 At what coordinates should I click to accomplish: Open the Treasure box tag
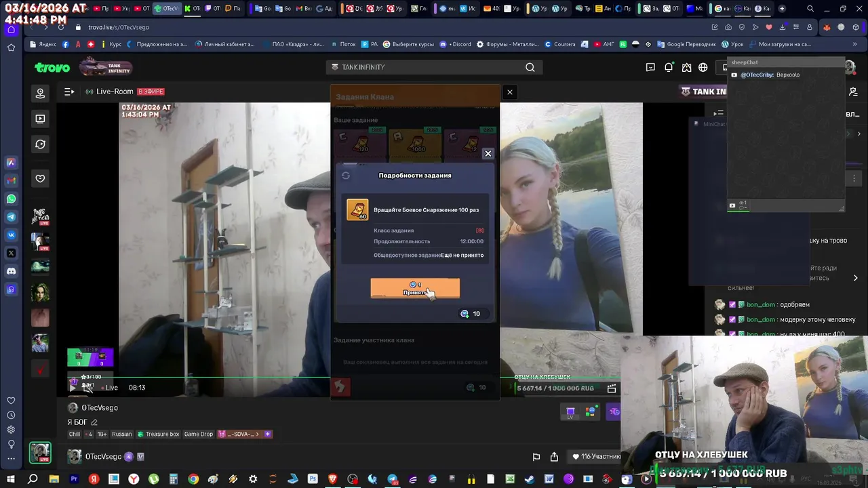click(158, 434)
